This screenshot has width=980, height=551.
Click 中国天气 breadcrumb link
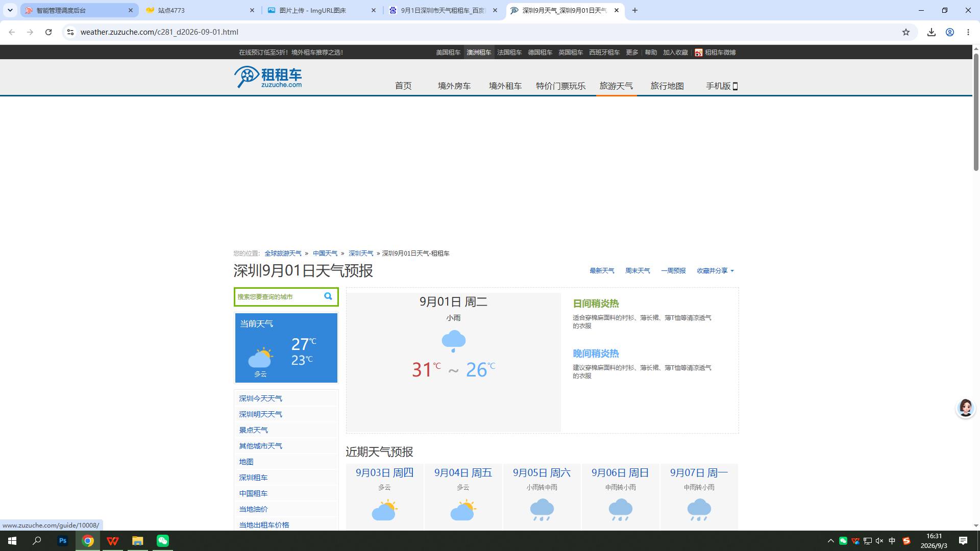click(325, 254)
